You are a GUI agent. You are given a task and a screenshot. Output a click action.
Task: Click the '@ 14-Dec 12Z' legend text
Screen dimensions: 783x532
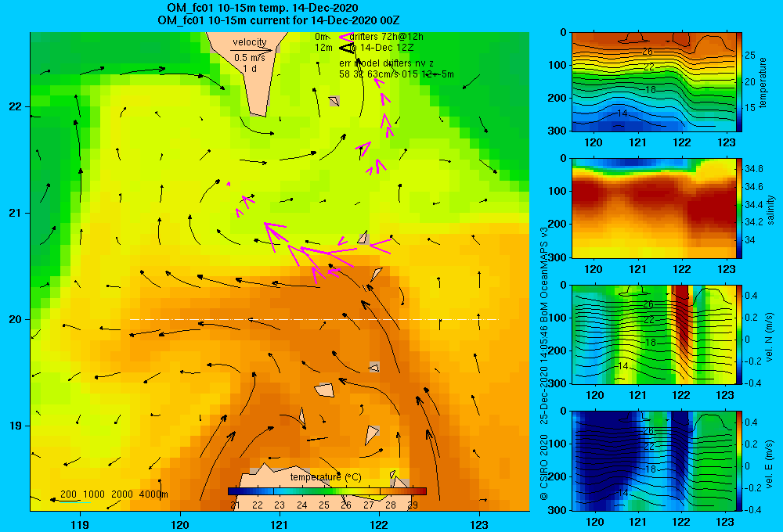click(381, 48)
